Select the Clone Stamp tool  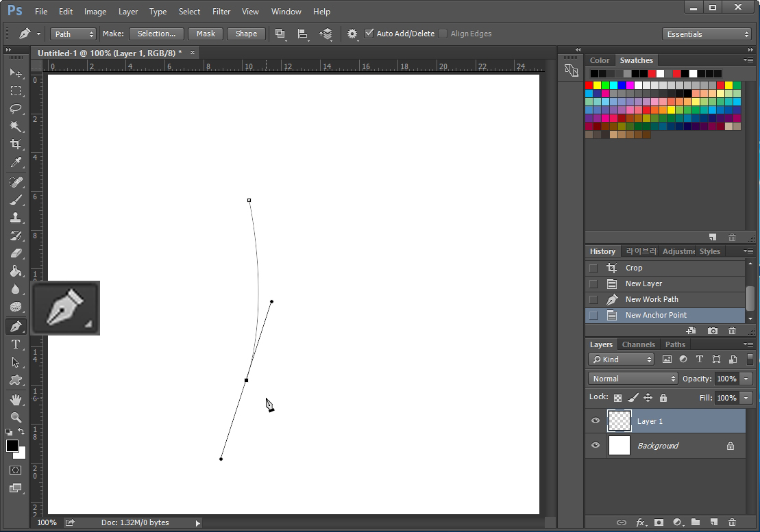pyautogui.click(x=16, y=218)
